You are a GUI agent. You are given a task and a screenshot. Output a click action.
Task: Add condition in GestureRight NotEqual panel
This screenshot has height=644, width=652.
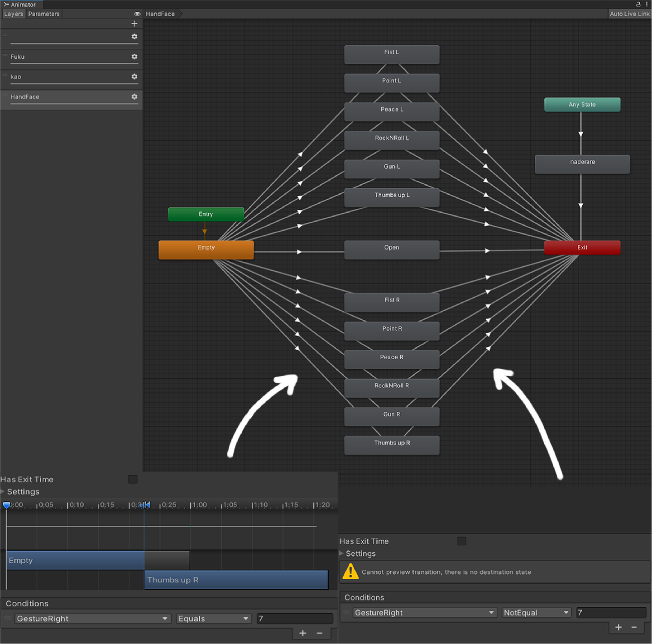(x=618, y=627)
